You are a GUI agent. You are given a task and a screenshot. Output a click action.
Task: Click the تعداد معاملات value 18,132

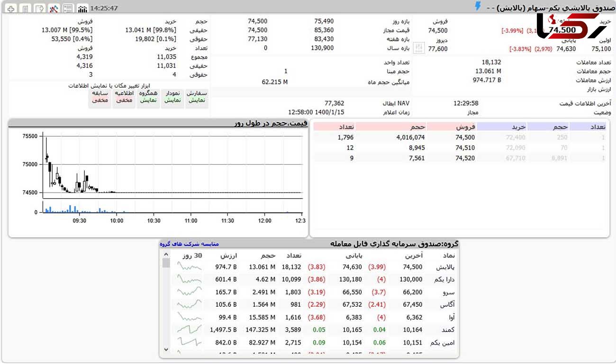point(491,62)
